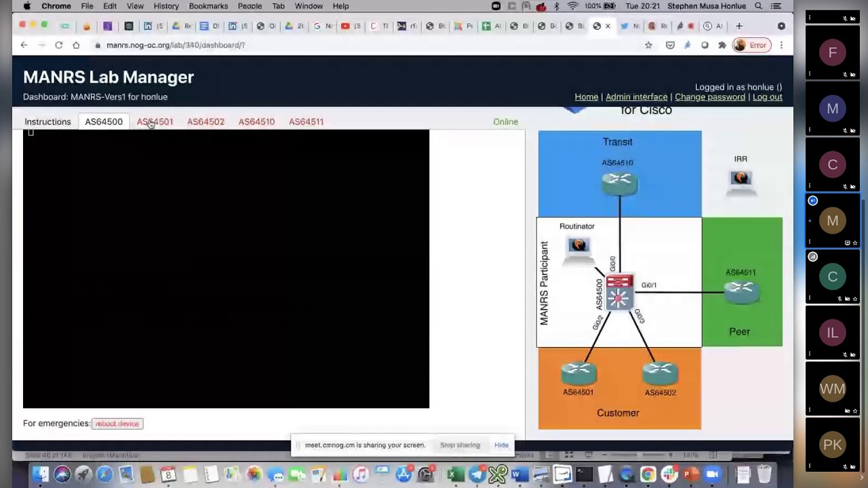Image resolution: width=868 pixels, height=488 pixels.
Task: Click the AS64511 peer router icon
Action: point(741,291)
